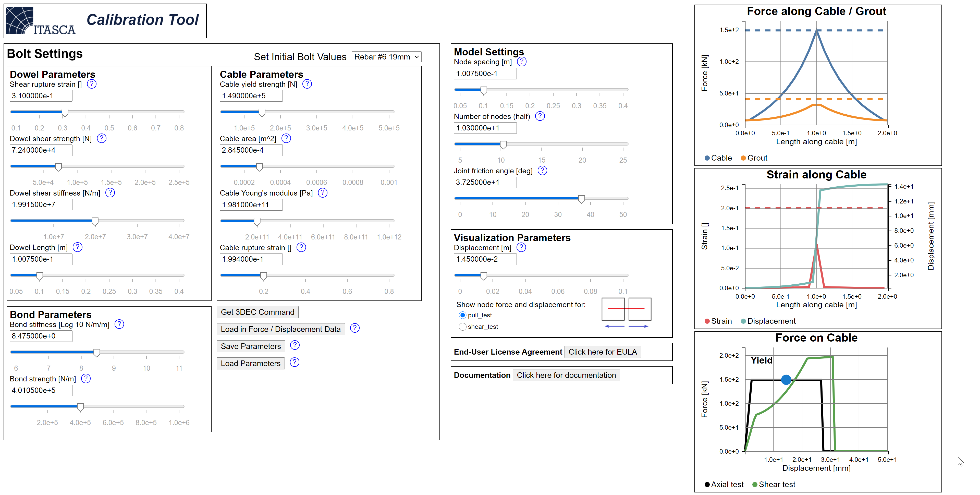Click help icon for Cable area
The height and width of the screenshot is (495, 980).
pyautogui.click(x=286, y=139)
